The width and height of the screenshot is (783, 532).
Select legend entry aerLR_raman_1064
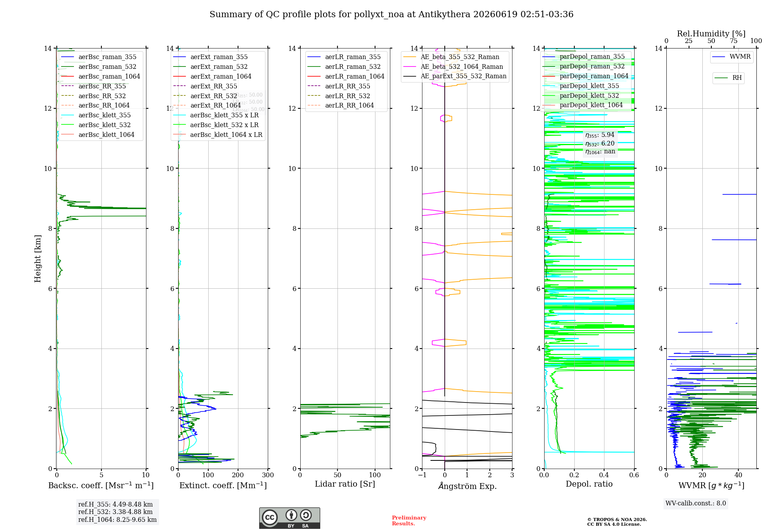pyautogui.click(x=346, y=77)
